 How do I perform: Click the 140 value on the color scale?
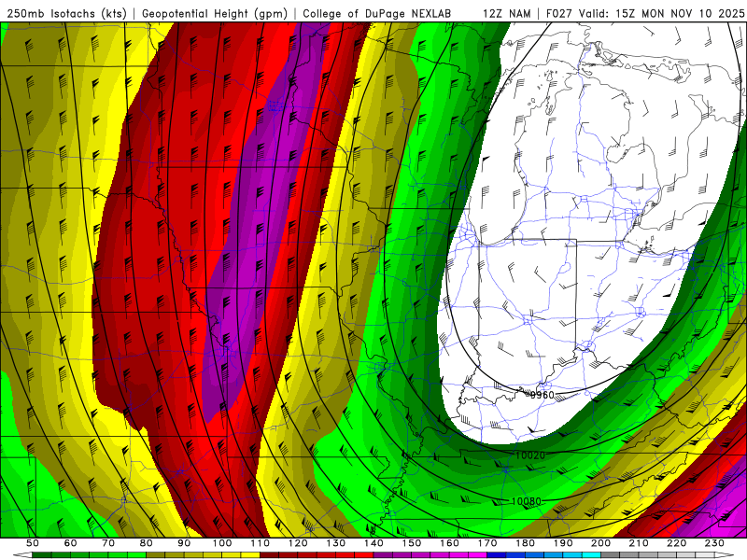coord(373,543)
